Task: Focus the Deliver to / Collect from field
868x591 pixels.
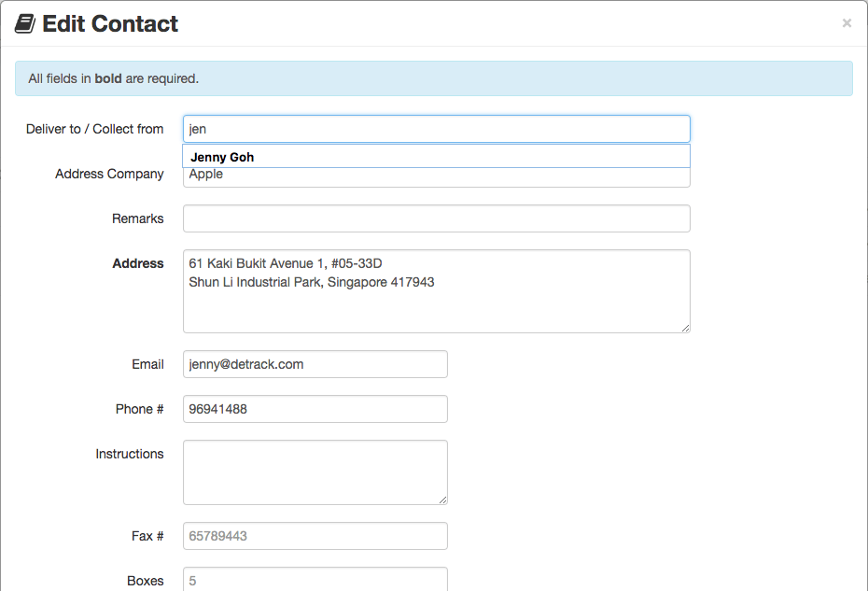Action: [436, 129]
